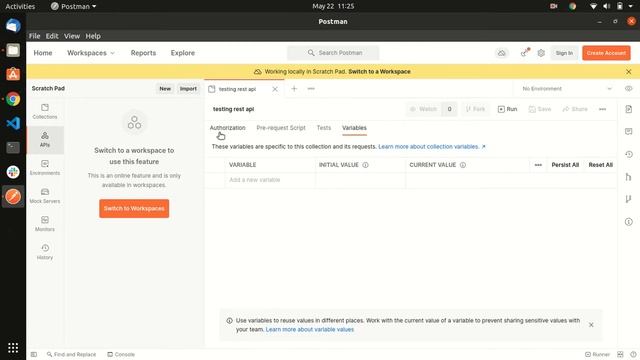Open History in the sidebar

point(45,252)
